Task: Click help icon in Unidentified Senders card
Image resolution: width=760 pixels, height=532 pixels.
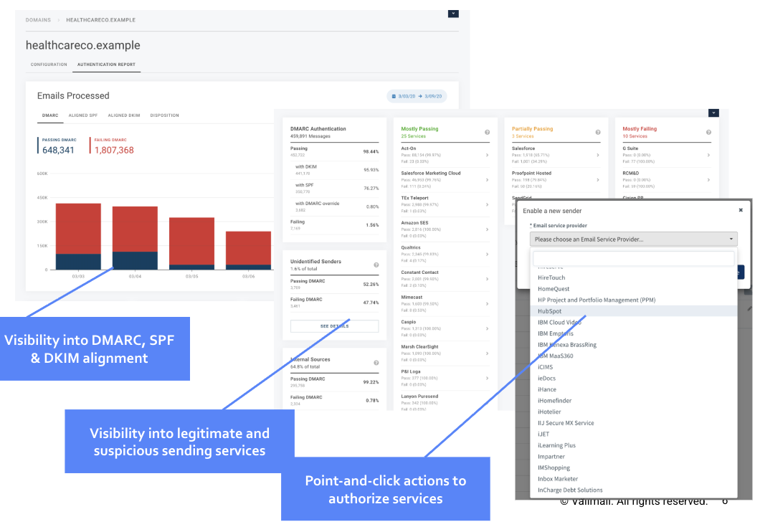Action: point(376,265)
